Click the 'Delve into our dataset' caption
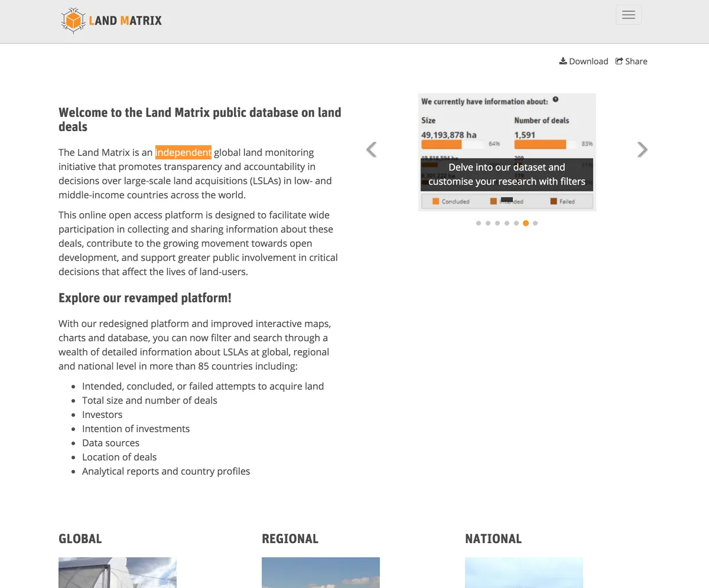709x588 pixels. click(x=507, y=174)
